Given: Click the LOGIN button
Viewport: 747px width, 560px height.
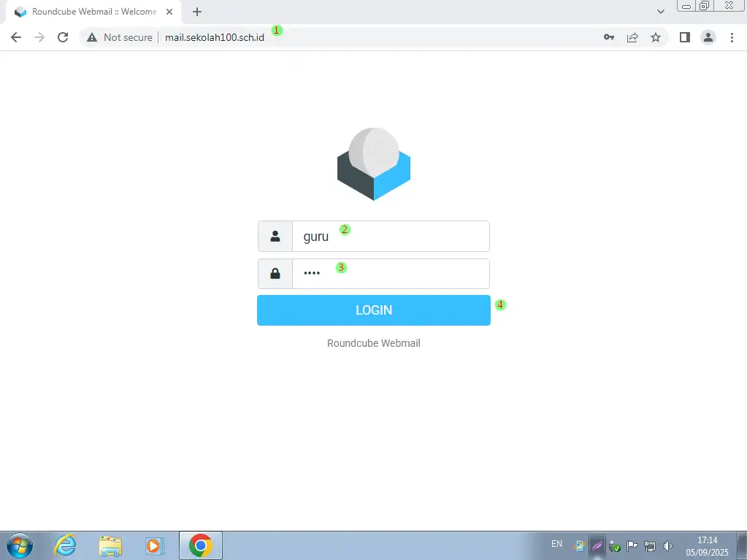Looking at the screenshot, I should click(374, 310).
